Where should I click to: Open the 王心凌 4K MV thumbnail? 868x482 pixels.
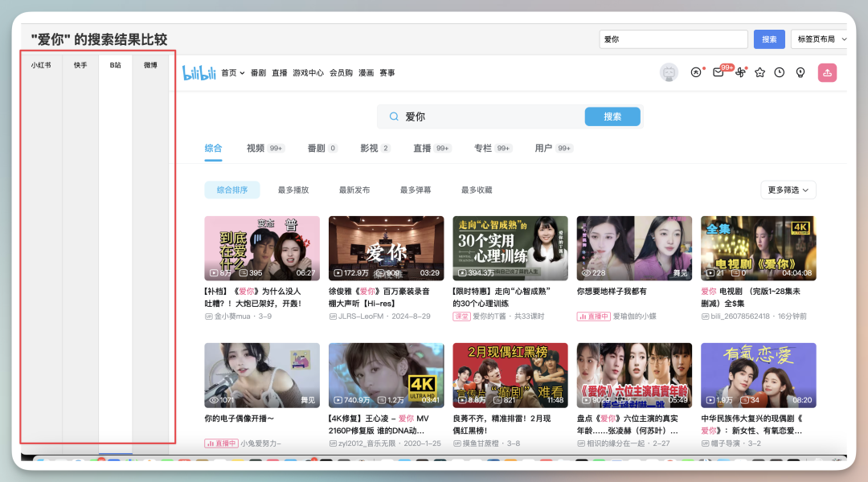tap(386, 375)
